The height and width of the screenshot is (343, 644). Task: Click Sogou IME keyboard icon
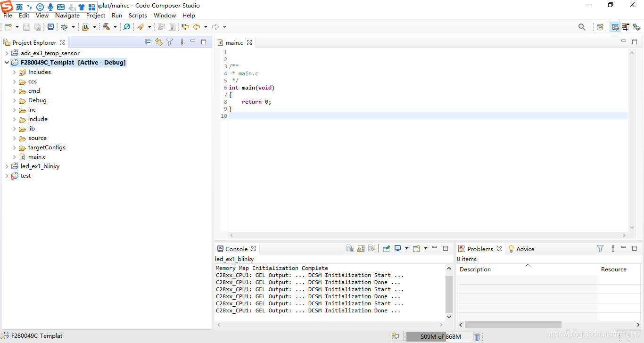[x=61, y=7]
